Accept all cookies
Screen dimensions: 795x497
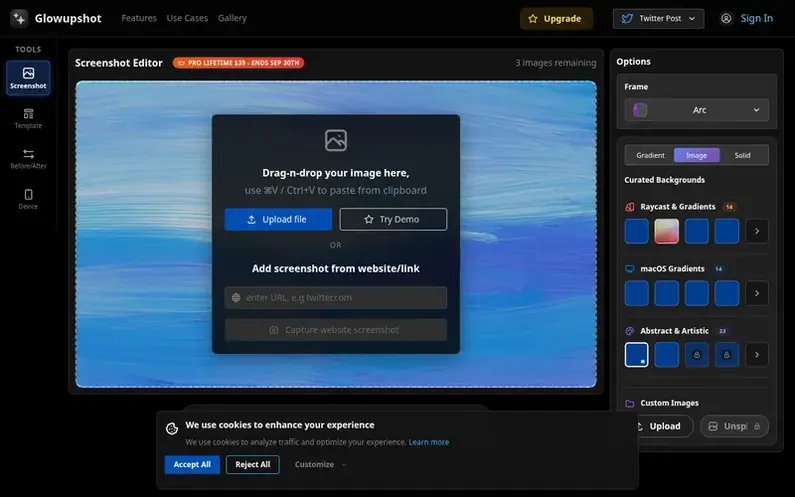[x=192, y=465]
